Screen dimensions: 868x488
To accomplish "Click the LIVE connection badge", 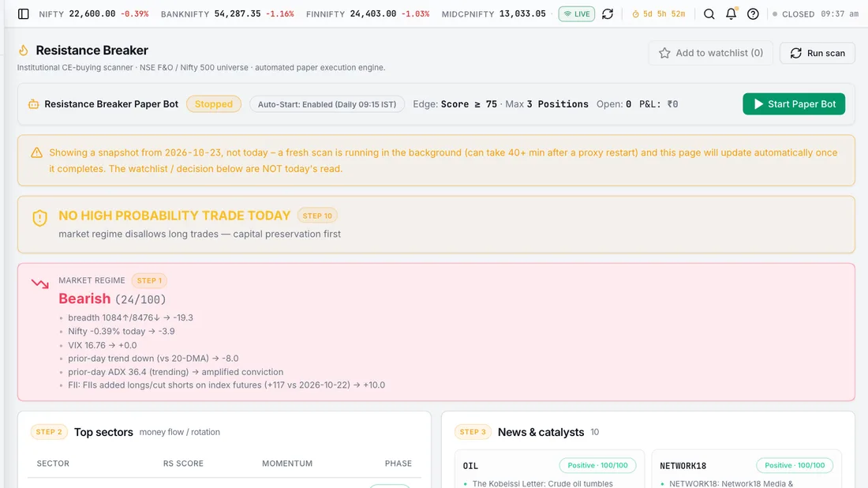I will point(576,14).
